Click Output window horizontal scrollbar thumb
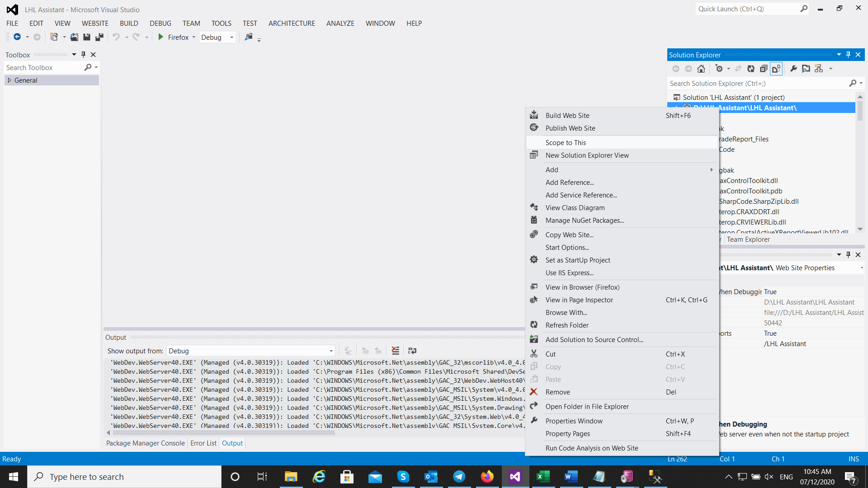The width and height of the screenshot is (868, 488). click(224, 433)
